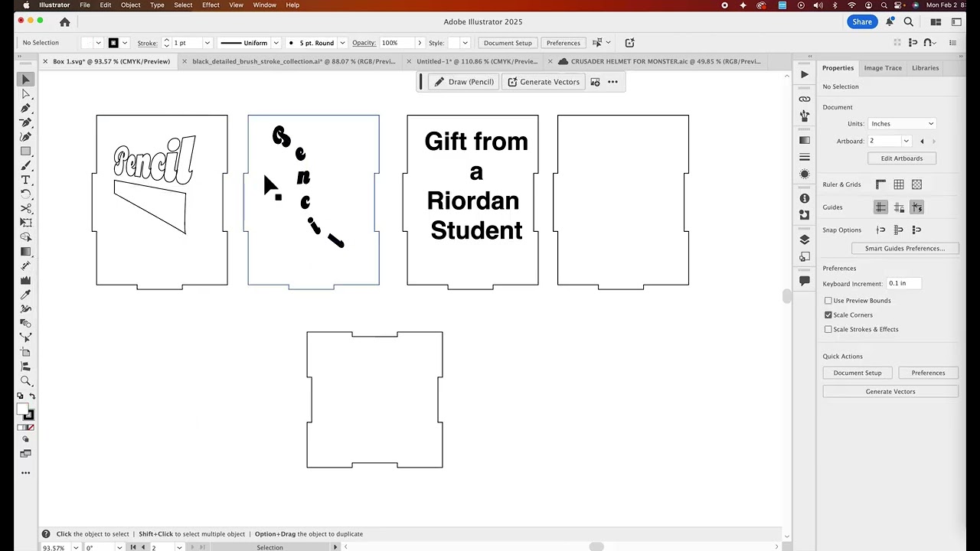Open the Links panel icon
Image resolution: width=980 pixels, height=551 pixels.
tap(804, 99)
